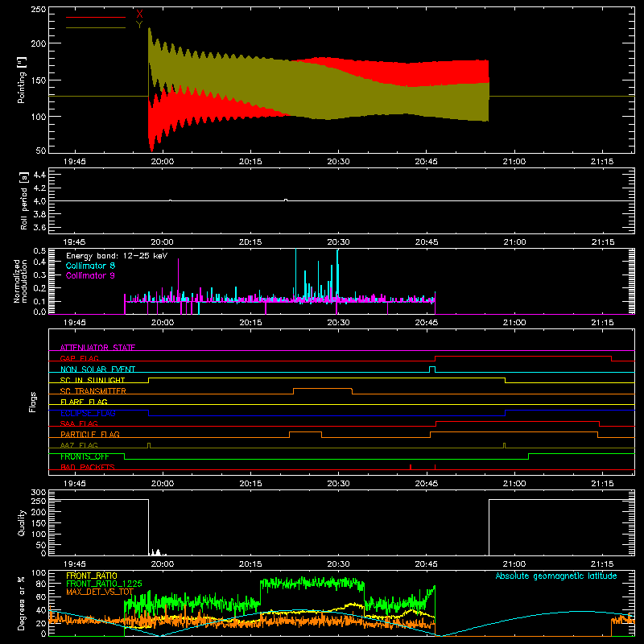Click the 300 tick on Quality axis
644x644 pixels.
(x=39, y=493)
